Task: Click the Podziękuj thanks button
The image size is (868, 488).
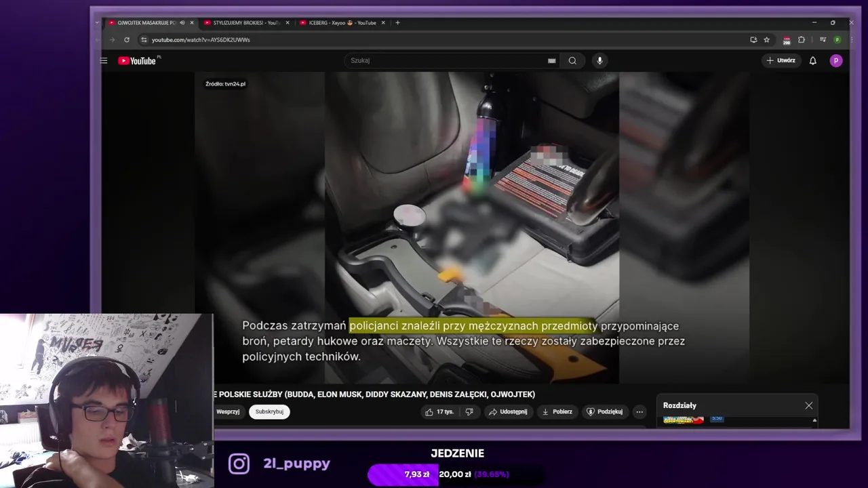Action: 604,411
